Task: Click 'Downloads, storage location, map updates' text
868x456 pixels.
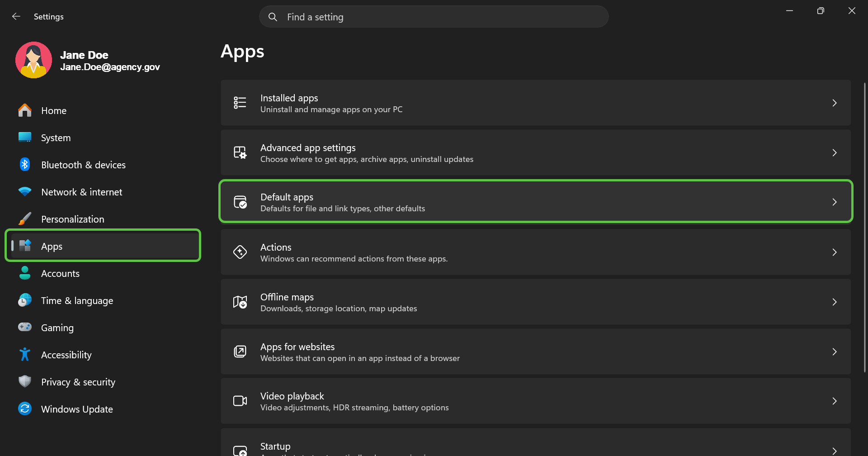Action: tap(339, 309)
